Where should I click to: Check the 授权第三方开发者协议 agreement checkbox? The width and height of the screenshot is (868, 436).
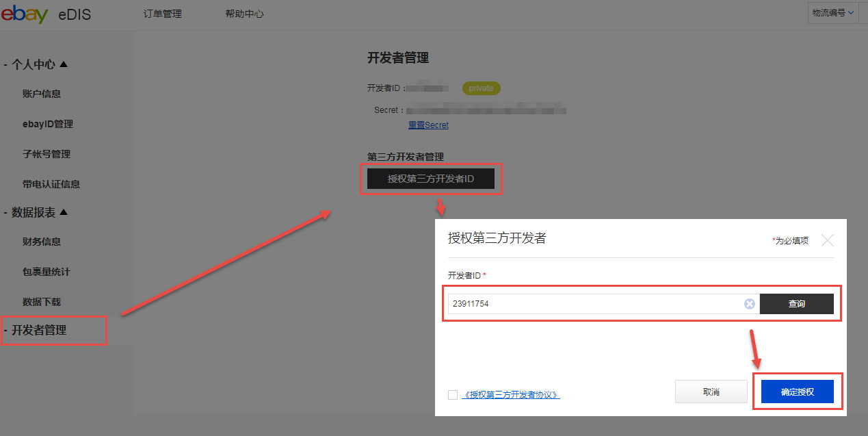coord(453,395)
